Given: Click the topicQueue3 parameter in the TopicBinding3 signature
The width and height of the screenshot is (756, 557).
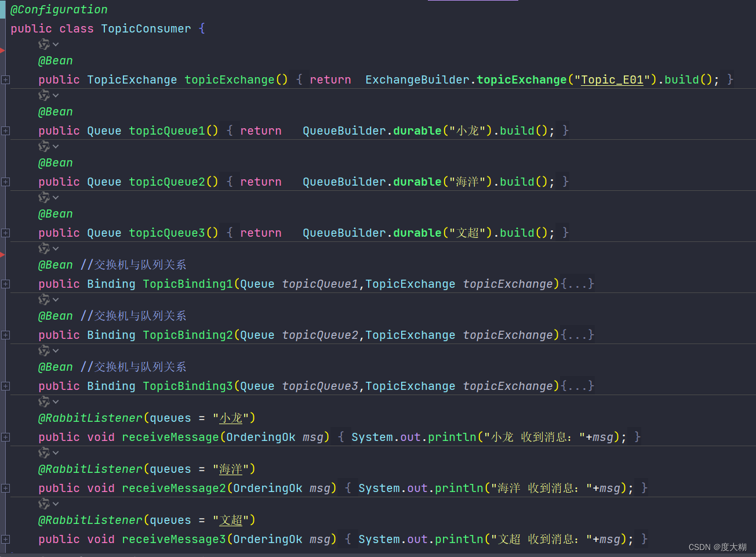Looking at the screenshot, I should (320, 386).
